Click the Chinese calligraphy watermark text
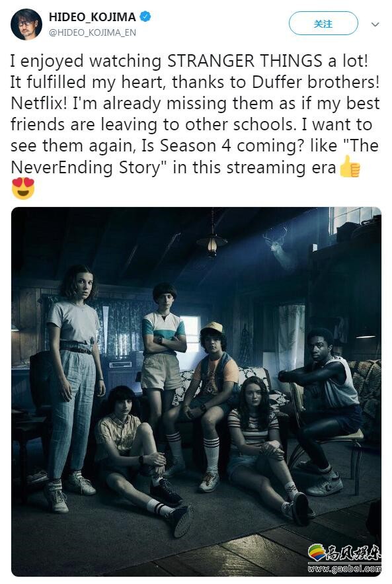The height and width of the screenshot is (584, 392). tap(353, 553)
